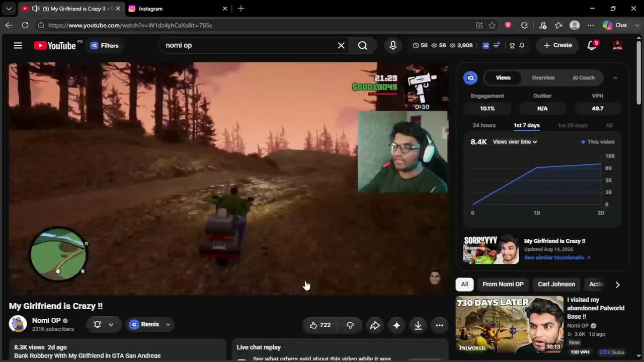Open Copilot Chat in the browser toolbar
644x362 pixels.
tap(615, 25)
